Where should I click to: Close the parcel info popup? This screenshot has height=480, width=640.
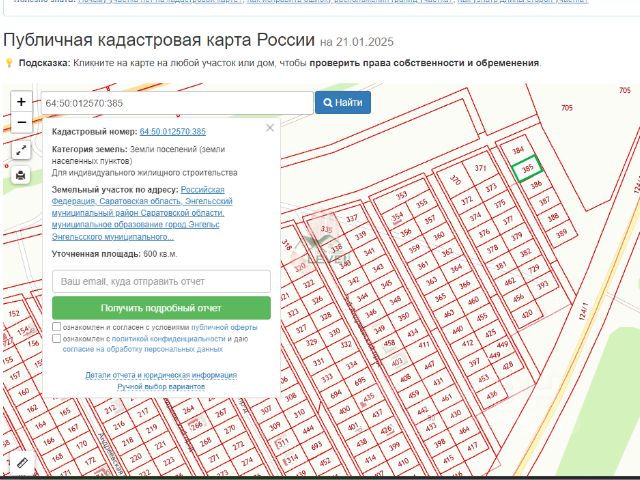(270, 128)
